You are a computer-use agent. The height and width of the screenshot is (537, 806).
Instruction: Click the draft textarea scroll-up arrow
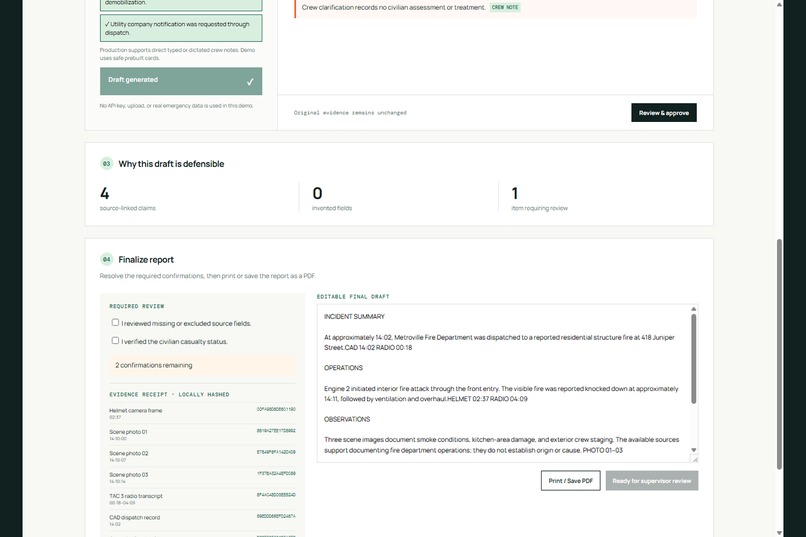(693, 309)
